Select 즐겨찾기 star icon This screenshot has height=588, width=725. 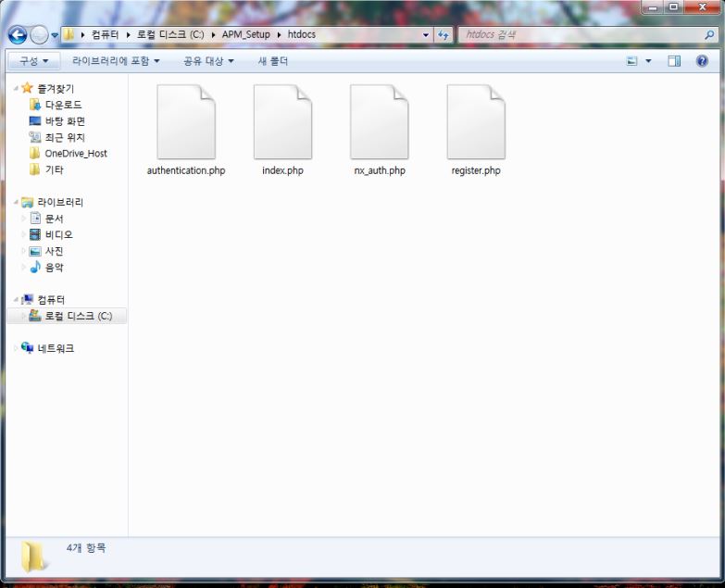[x=27, y=88]
